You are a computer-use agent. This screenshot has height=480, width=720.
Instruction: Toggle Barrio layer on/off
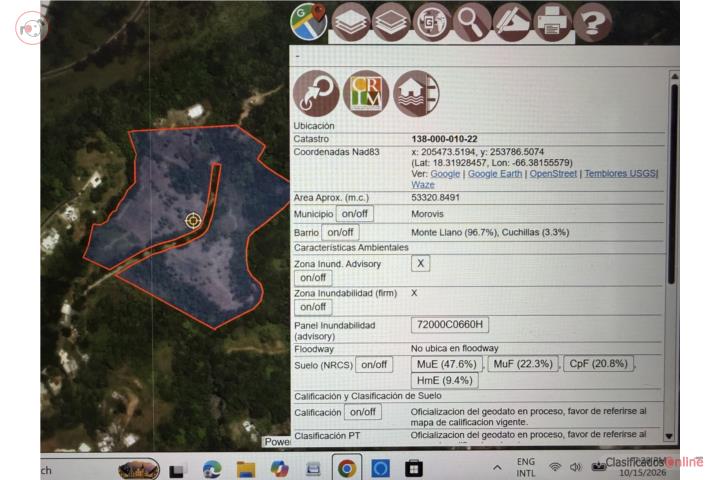point(340,232)
